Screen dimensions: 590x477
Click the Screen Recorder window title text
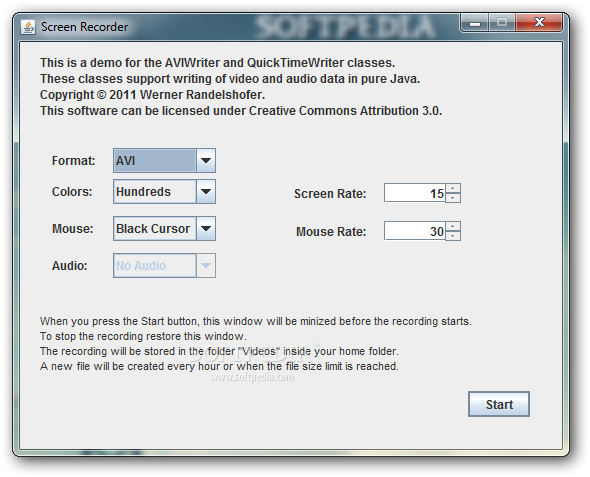point(85,27)
